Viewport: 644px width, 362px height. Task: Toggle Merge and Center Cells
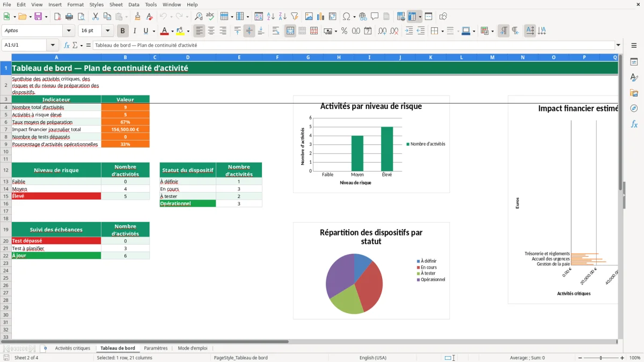point(290,31)
